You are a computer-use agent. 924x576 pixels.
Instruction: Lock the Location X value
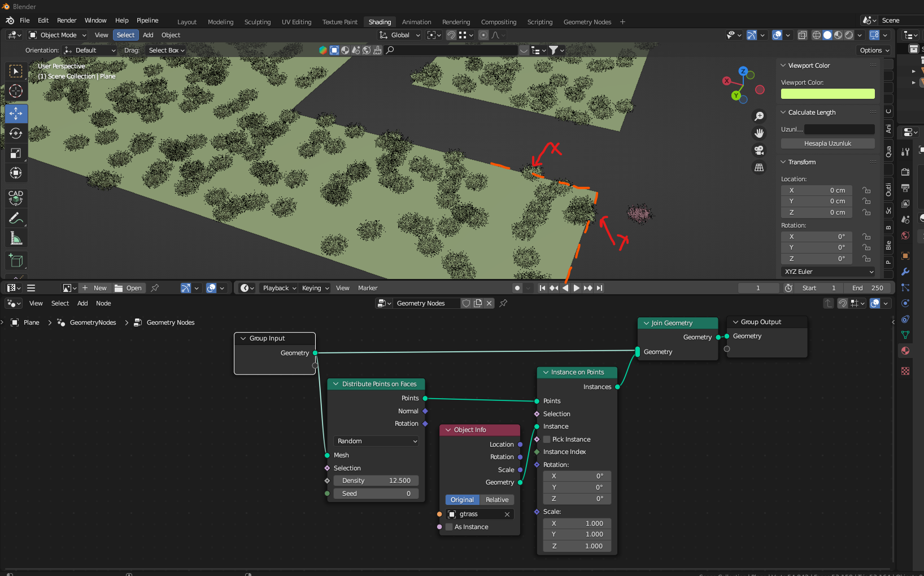[x=866, y=190]
